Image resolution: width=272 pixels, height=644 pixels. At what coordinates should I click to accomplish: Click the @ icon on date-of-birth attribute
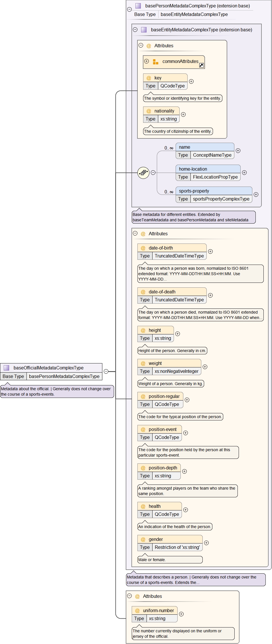click(143, 248)
